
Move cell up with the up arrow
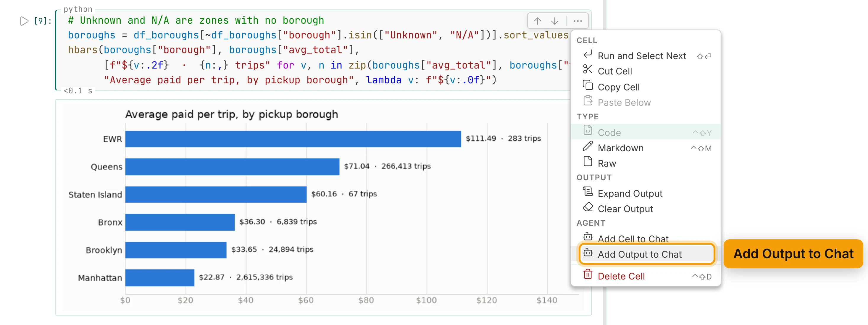pos(538,21)
